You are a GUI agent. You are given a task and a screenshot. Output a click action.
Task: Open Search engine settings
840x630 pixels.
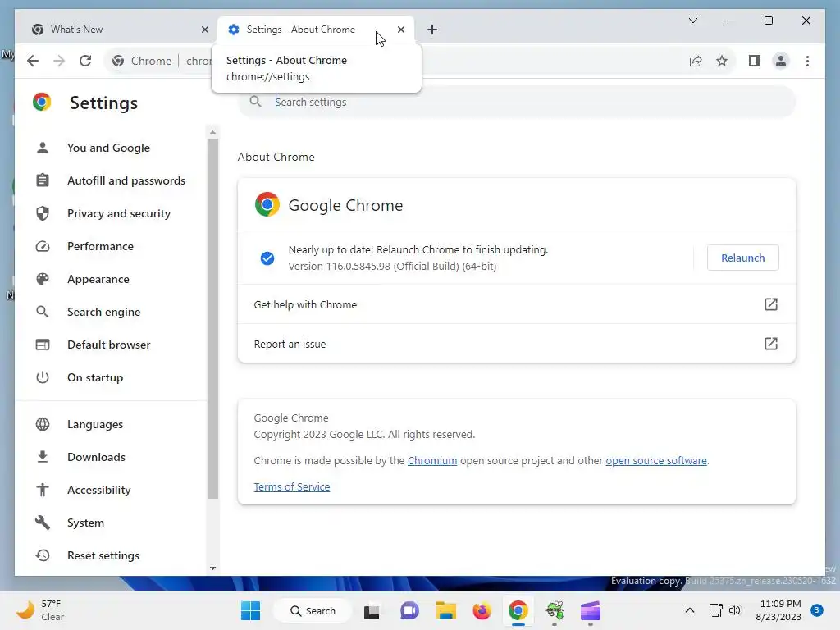coord(104,312)
